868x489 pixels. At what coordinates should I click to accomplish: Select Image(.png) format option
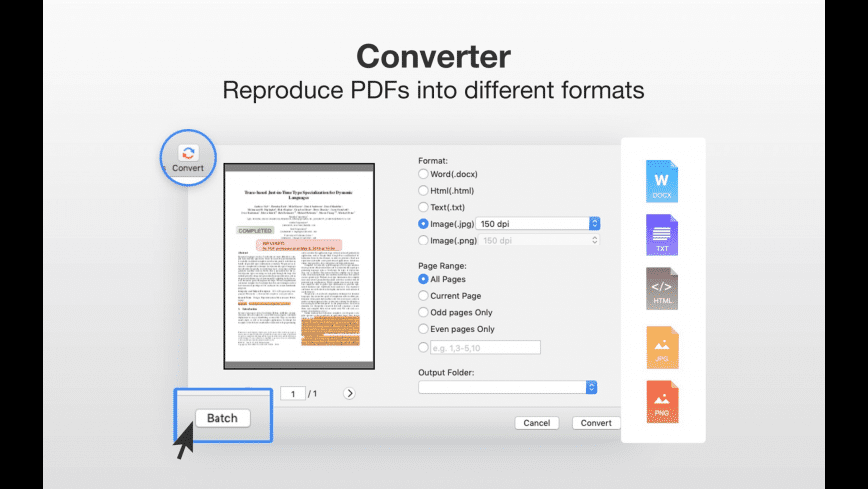click(x=423, y=240)
